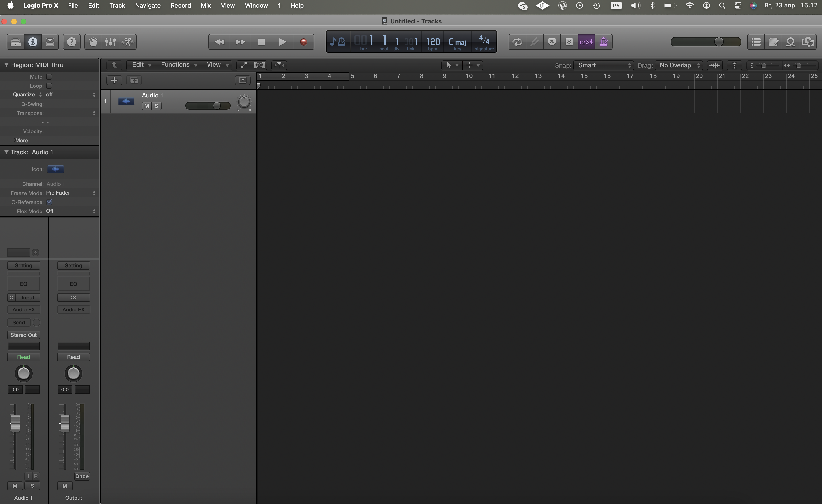This screenshot has height=504, width=822.
Task: Open the Editors scissors icon
Action: [128, 42]
